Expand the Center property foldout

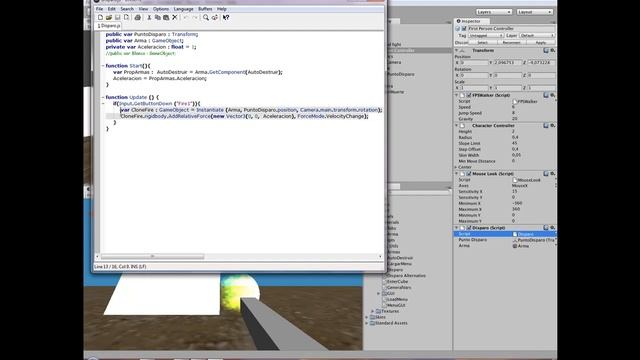[x=456, y=167]
